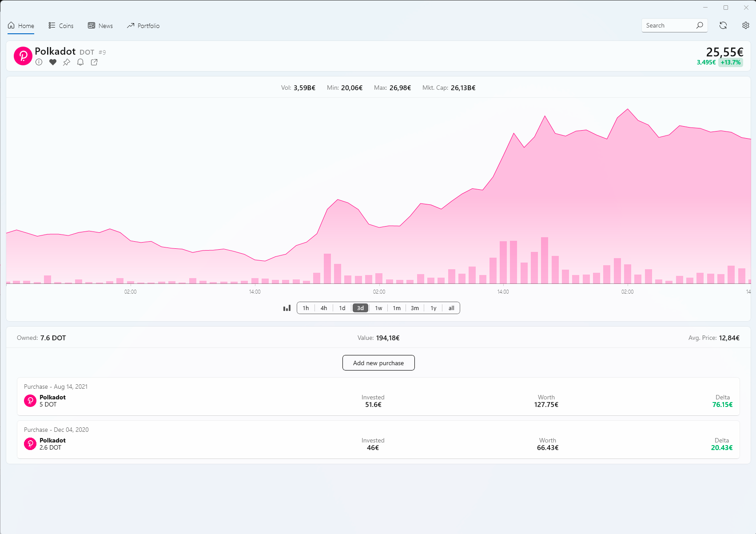Select the 4h timeframe
Screen dimensions: 756x534
(x=324, y=308)
